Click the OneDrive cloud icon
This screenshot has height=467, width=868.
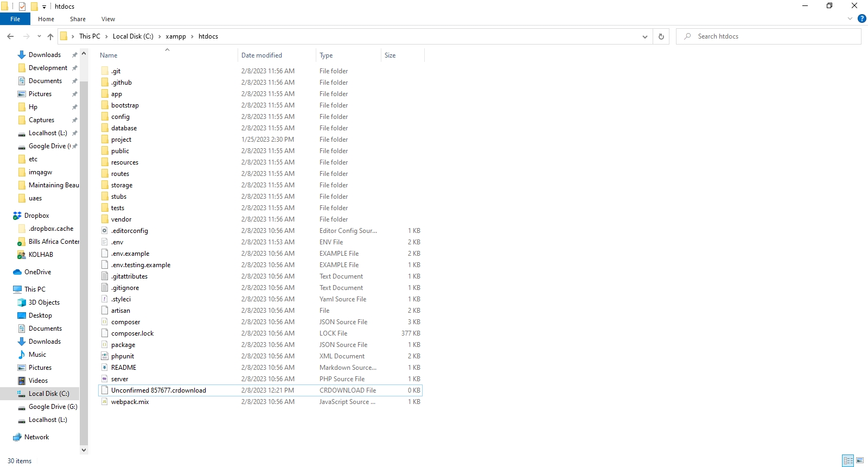tap(17, 272)
